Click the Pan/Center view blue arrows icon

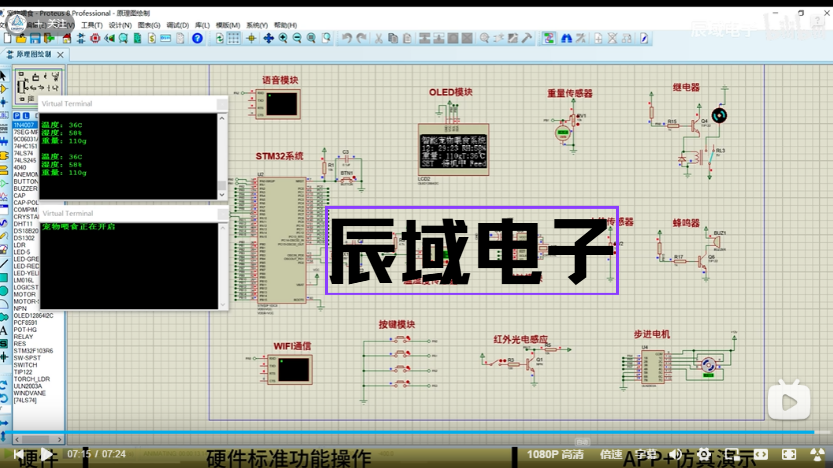click(268, 38)
